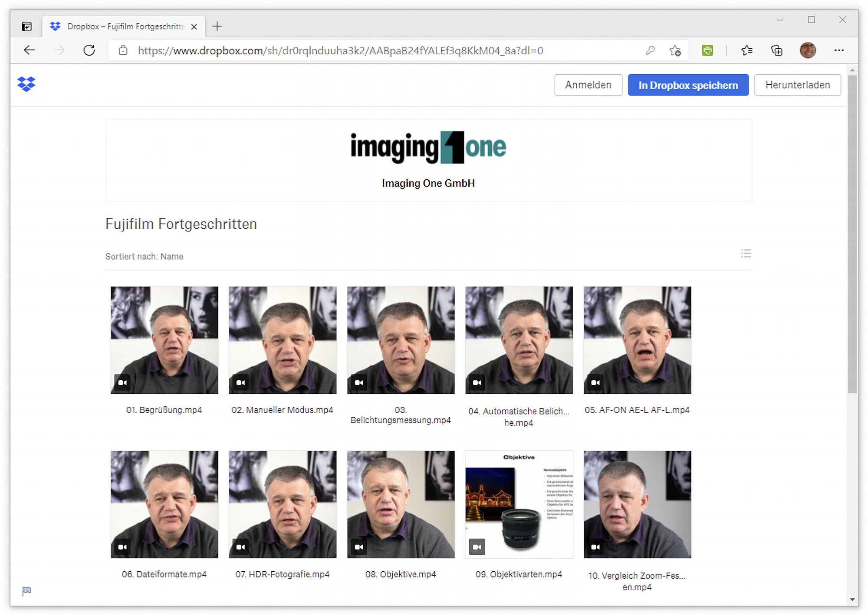Image resolution: width=868 pixels, height=616 pixels.
Task: Go back with browser back arrow
Action: 29,50
